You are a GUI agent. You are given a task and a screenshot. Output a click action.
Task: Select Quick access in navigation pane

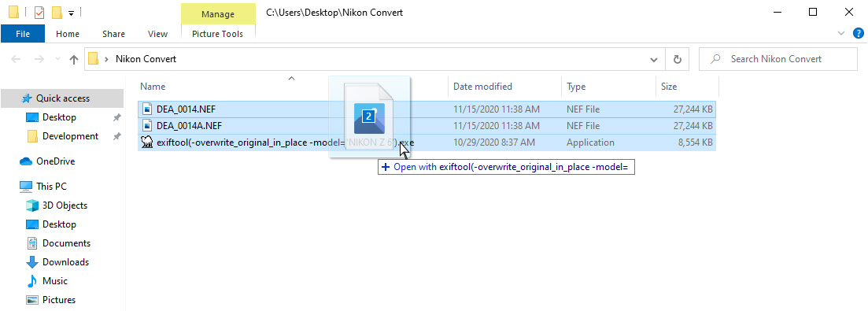(62, 98)
